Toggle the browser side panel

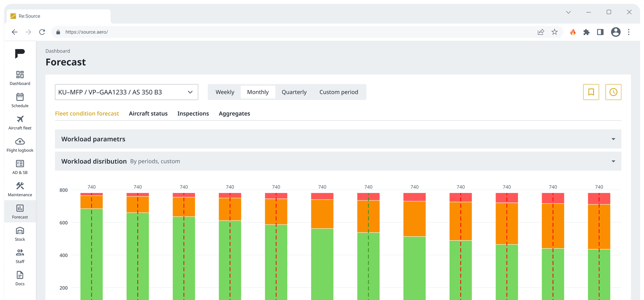[x=600, y=32]
